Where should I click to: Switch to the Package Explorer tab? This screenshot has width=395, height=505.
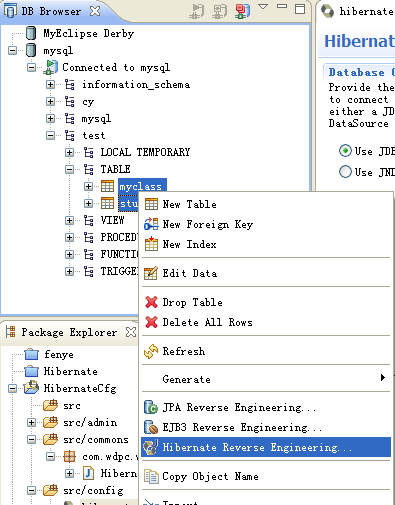(x=69, y=332)
